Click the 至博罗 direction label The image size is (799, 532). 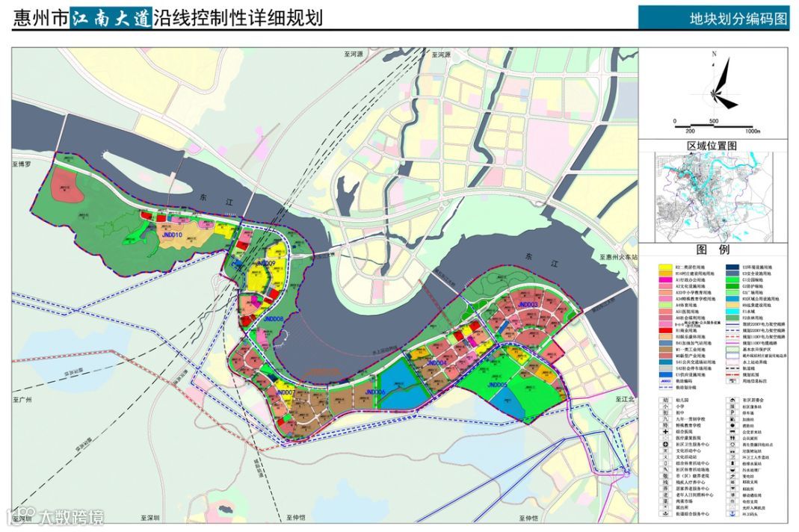[x=22, y=164]
